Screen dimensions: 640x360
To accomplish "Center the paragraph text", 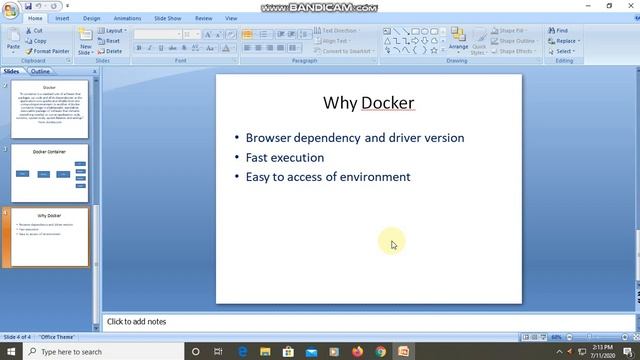I will coord(258,48).
